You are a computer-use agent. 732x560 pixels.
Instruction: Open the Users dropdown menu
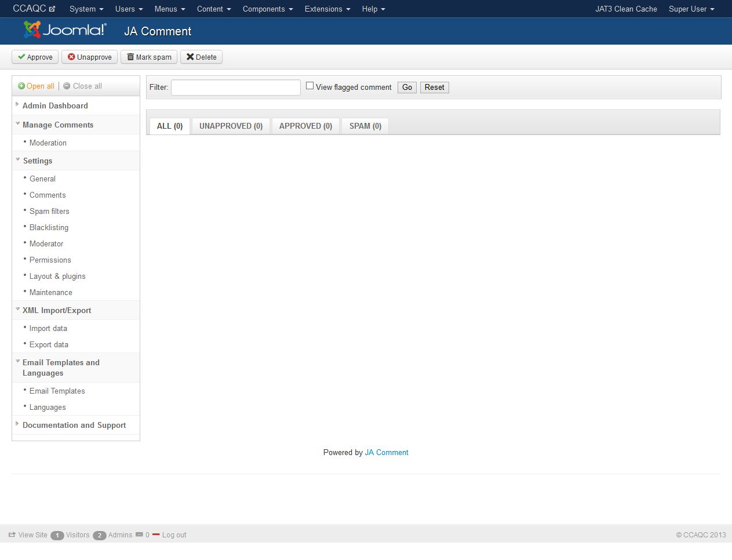tap(129, 9)
